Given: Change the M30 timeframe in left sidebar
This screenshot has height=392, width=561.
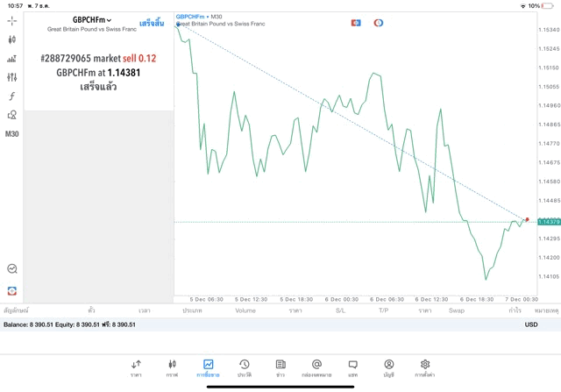Looking at the screenshot, I should (x=11, y=134).
